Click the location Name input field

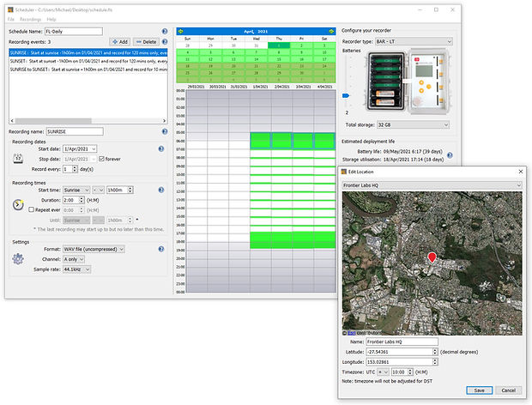tap(402, 342)
